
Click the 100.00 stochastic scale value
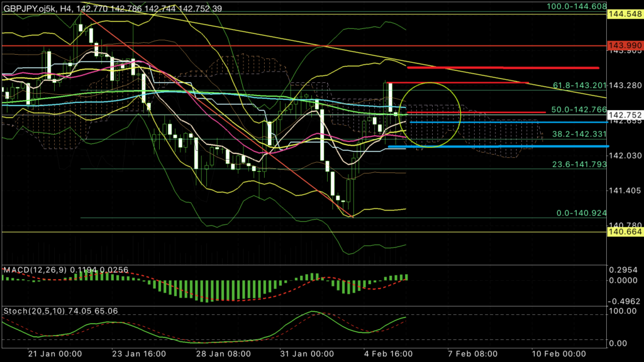623,311
